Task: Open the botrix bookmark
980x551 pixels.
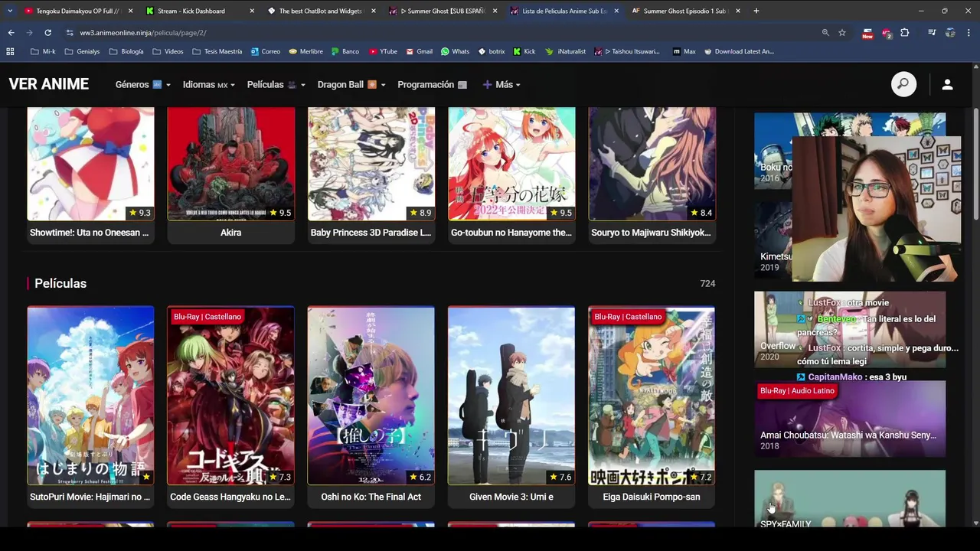Action: click(492, 51)
